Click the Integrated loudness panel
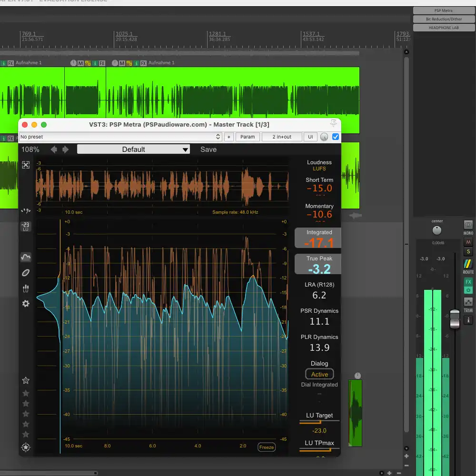The height and width of the screenshot is (476, 476). (318, 238)
